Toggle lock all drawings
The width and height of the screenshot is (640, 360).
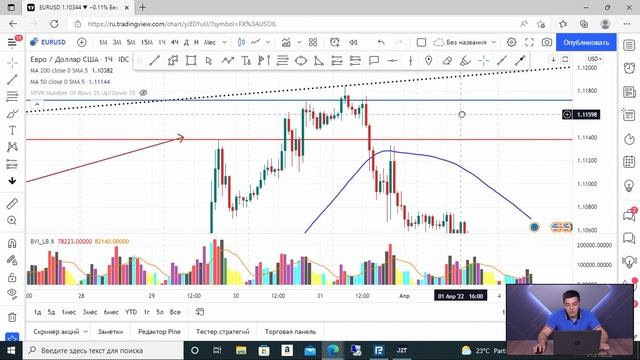(12, 278)
